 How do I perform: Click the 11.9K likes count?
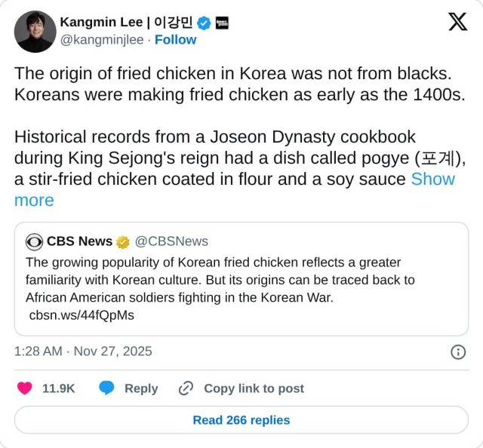[x=58, y=388]
